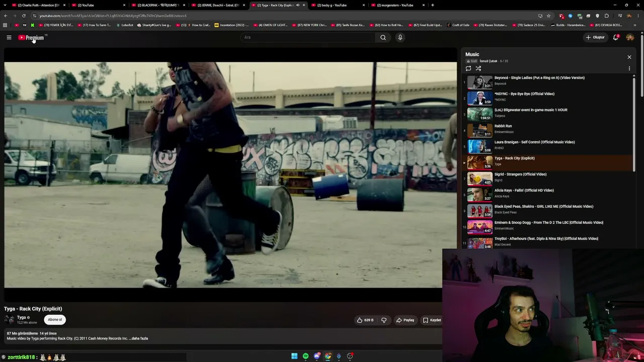
Task: Select 'Eminem & Snoop Dogg - From The D 2 The LBC'
Action: 548,226
